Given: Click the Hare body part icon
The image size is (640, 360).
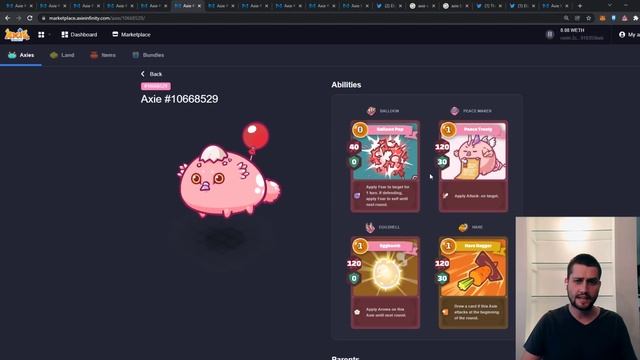Looking at the screenshot, I should [462, 227].
